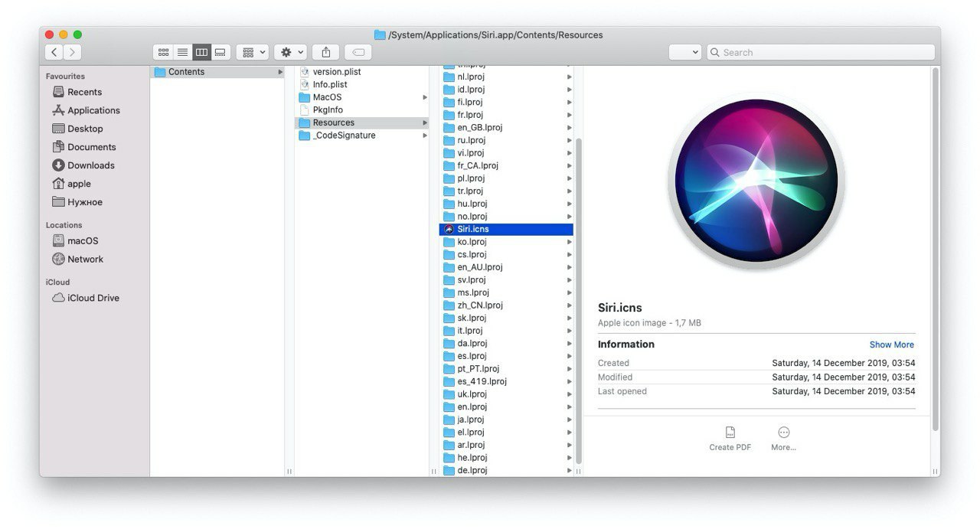The width and height of the screenshot is (980, 529).
Task: Select the tr.lproj folder
Action: [x=506, y=191]
